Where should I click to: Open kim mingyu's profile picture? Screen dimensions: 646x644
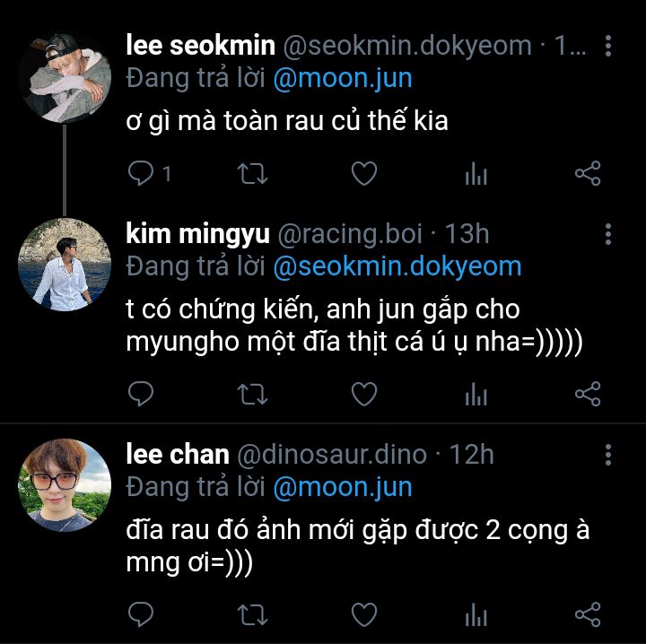pos(65,265)
